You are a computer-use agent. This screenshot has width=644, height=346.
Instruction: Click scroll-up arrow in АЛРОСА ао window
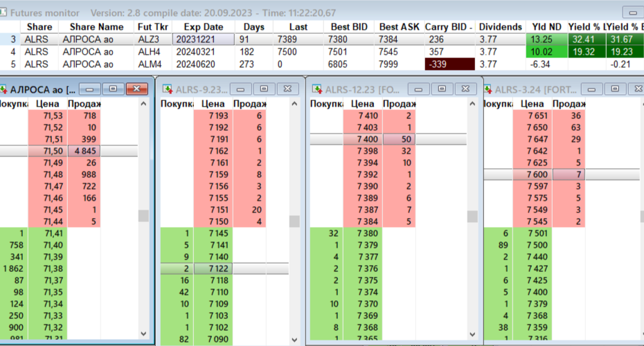point(143,104)
